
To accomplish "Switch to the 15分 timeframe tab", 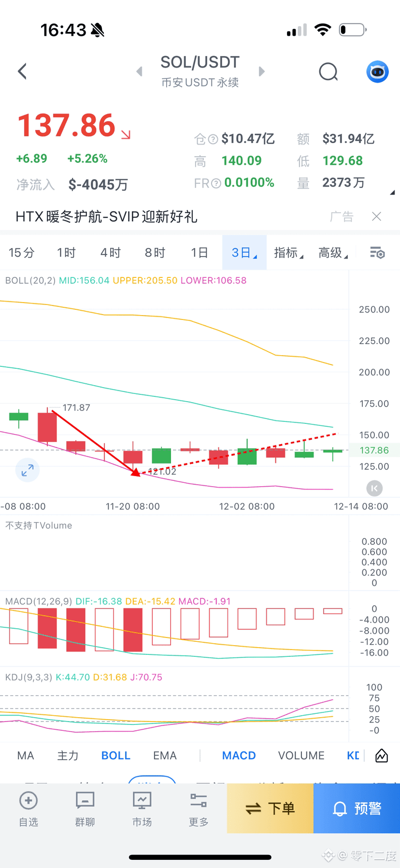I will tap(22, 253).
